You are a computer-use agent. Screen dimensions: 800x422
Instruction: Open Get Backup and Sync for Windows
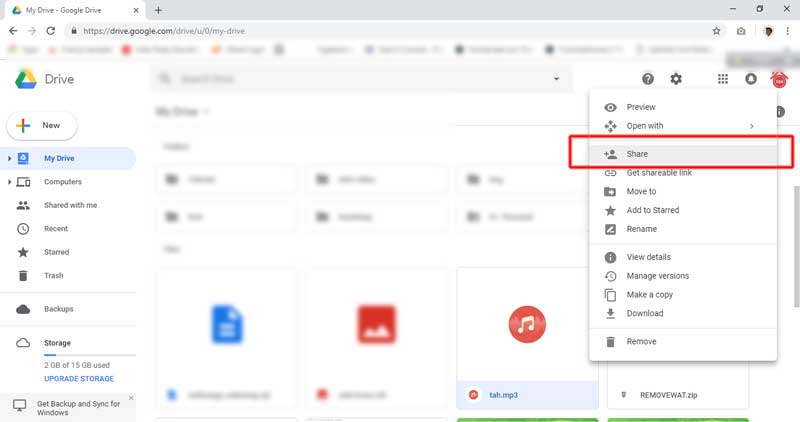click(78, 408)
